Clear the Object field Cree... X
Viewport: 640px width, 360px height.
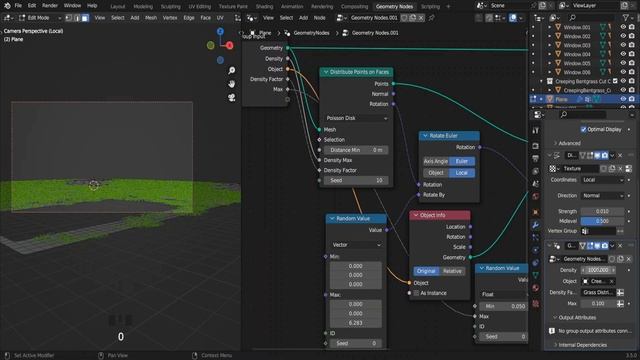(x=611, y=282)
